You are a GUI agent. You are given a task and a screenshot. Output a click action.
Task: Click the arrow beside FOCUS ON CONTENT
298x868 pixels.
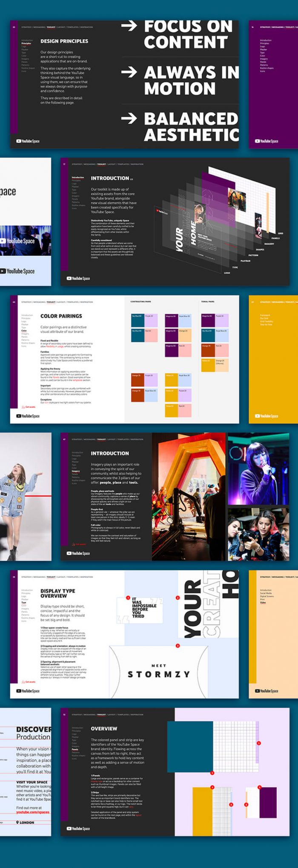click(x=129, y=26)
